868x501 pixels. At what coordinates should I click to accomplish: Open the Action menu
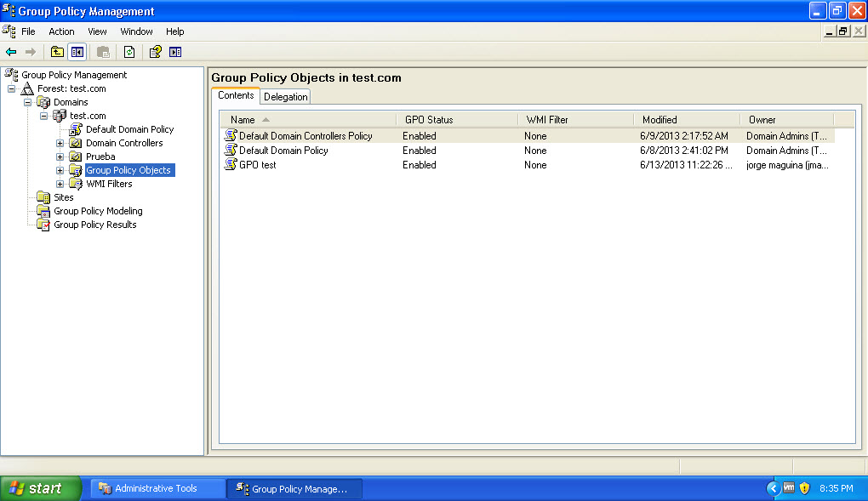61,31
